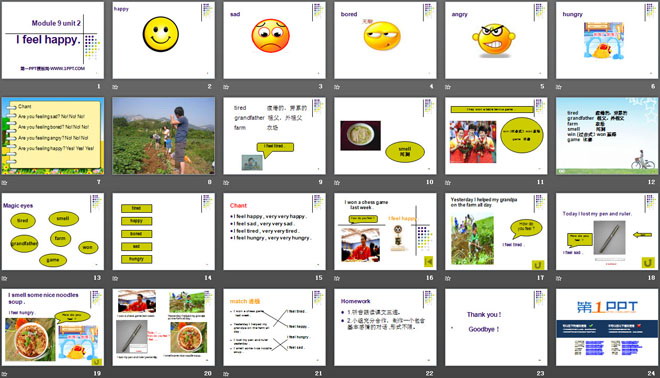Click the animation star under slide 9 tired grandfather farm
This screenshot has width=660, height=378.
[x=226, y=183]
